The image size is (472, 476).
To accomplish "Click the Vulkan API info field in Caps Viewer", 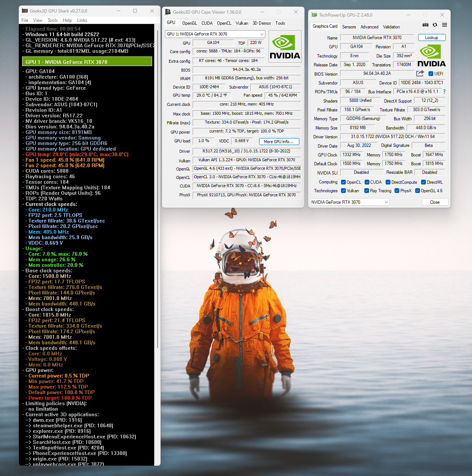I will coord(247,160).
